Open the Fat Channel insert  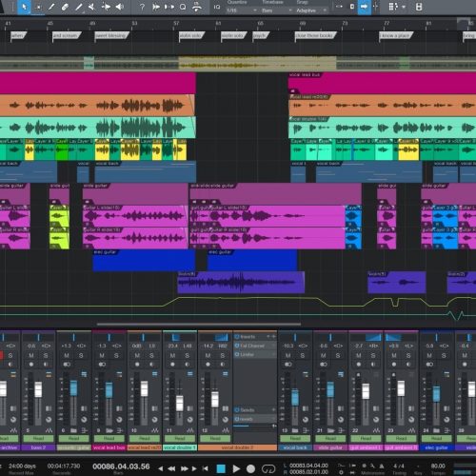(255, 346)
